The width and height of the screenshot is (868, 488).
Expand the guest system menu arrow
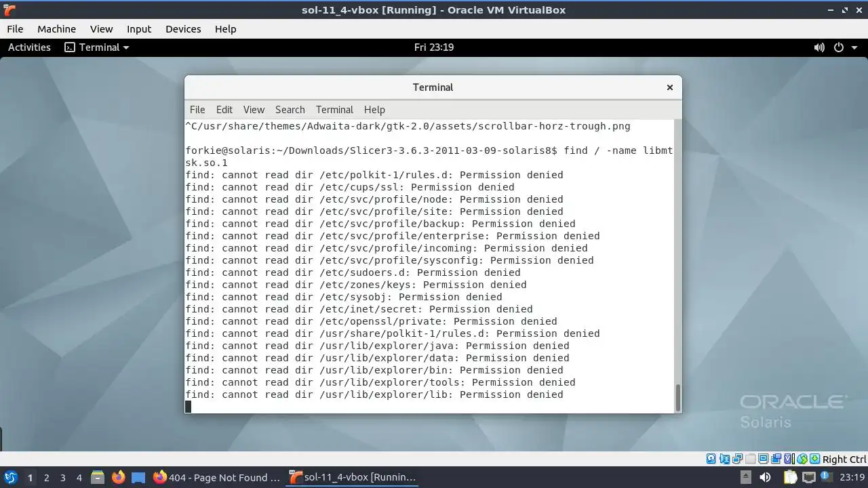pos(854,47)
